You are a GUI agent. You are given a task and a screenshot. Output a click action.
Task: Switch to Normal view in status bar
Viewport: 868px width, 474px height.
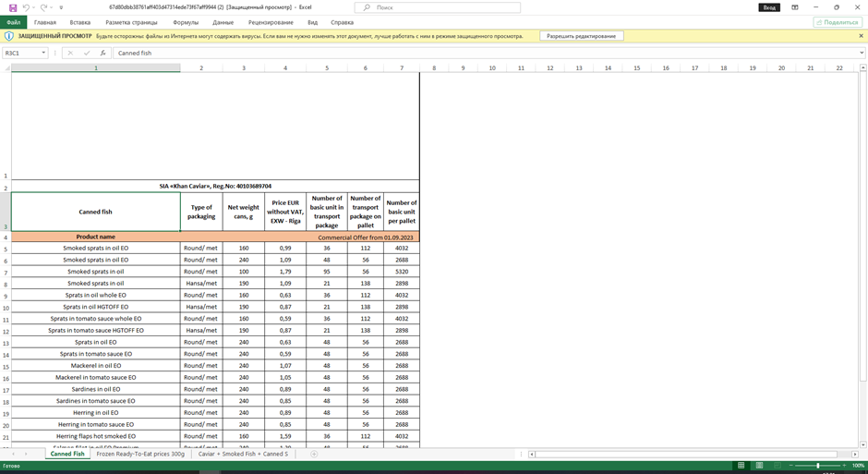[741, 466]
